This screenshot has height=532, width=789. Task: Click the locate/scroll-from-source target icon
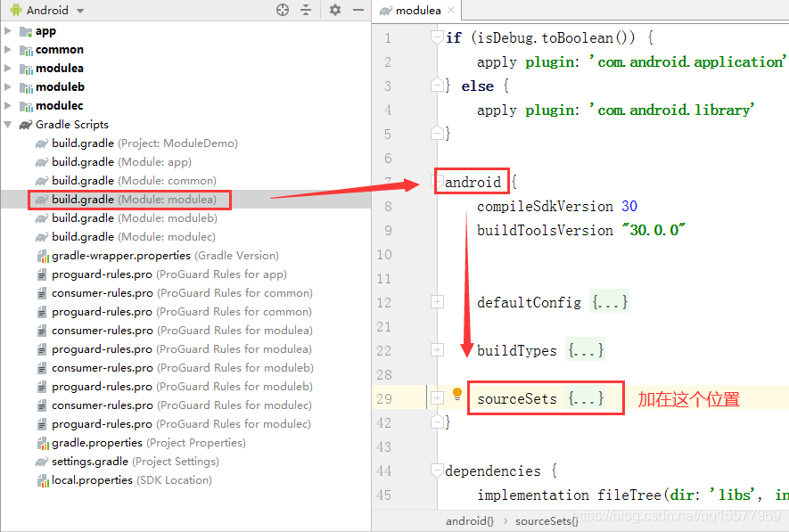coord(283,10)
